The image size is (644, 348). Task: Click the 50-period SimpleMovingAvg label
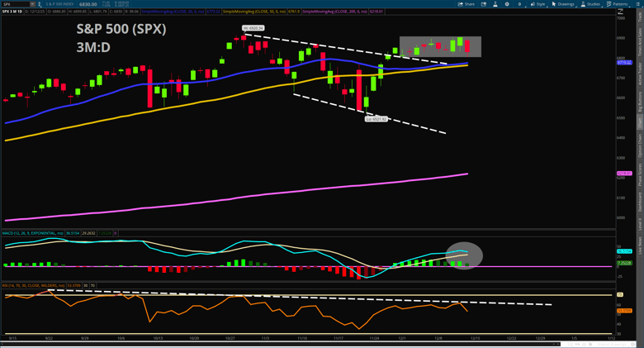click(x=253, y=12)
